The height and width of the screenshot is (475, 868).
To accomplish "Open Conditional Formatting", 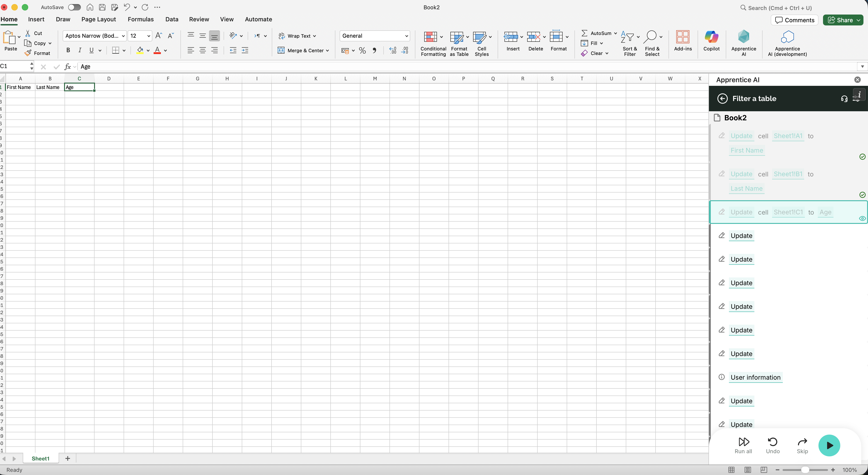I will pos(433,44).
